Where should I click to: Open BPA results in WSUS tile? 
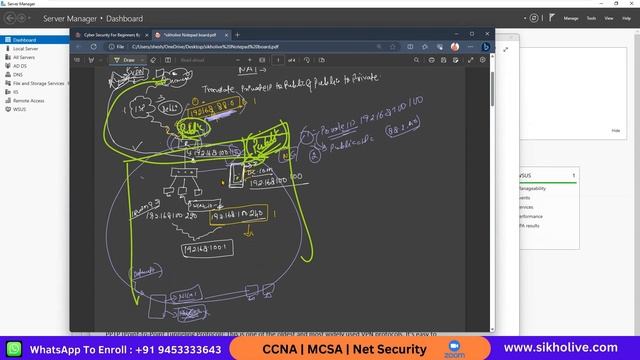[x=529, y=226]
